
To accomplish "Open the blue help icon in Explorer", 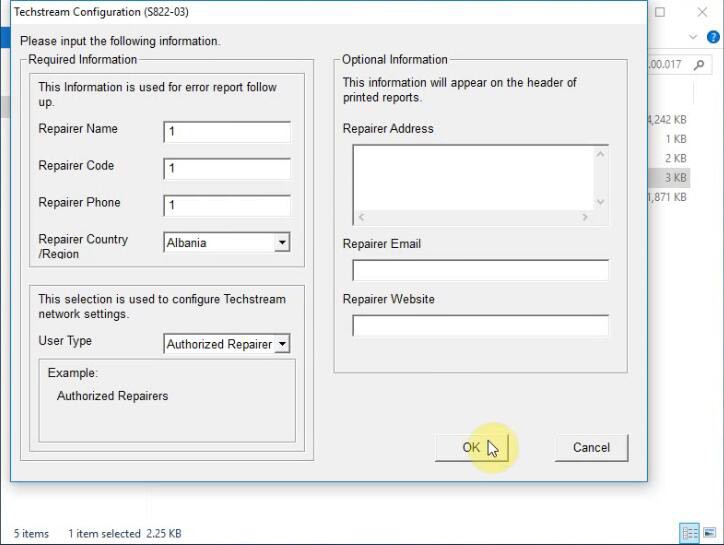I will 713,36.
